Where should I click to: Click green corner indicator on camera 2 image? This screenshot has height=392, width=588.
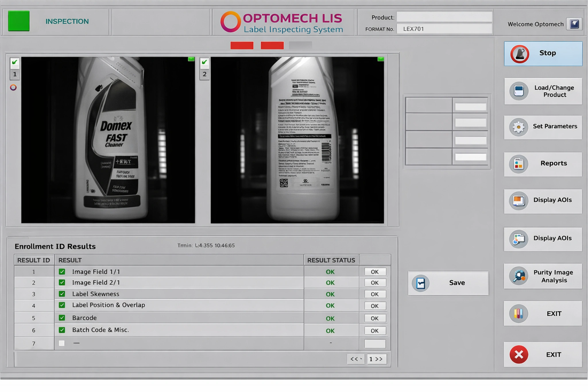tap(381, 59)
